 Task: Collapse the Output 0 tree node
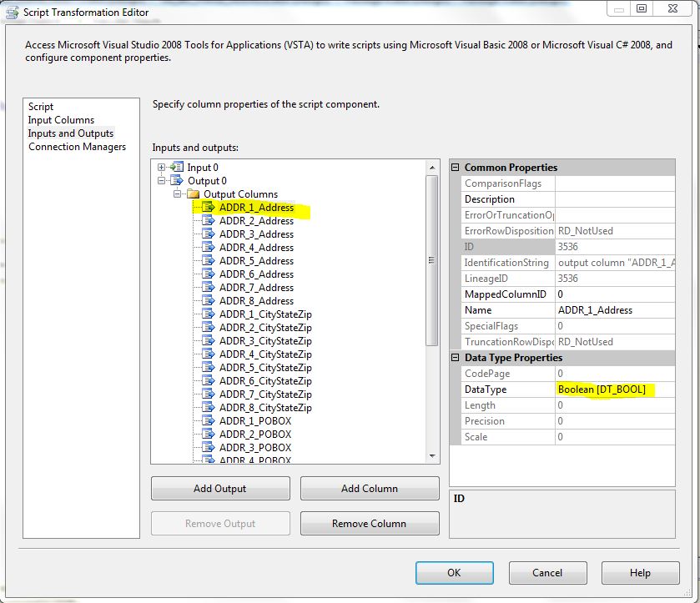pos(162,181)
